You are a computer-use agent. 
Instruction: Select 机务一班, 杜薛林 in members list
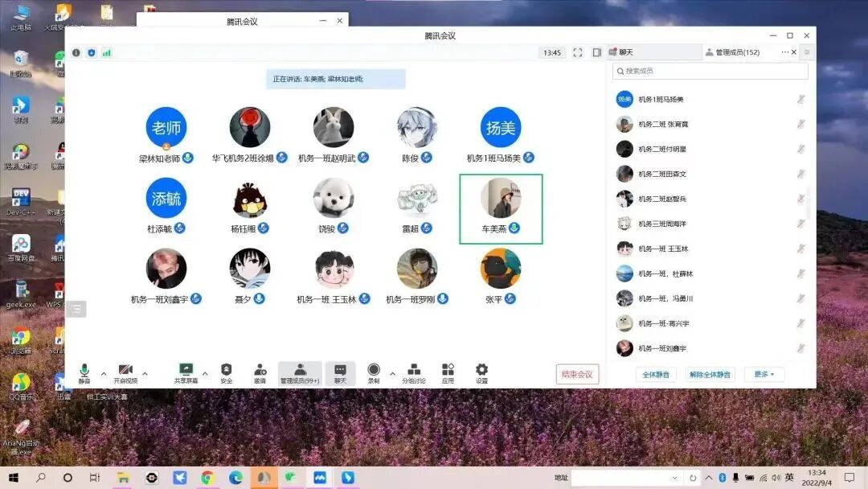[x=710, y=273]
